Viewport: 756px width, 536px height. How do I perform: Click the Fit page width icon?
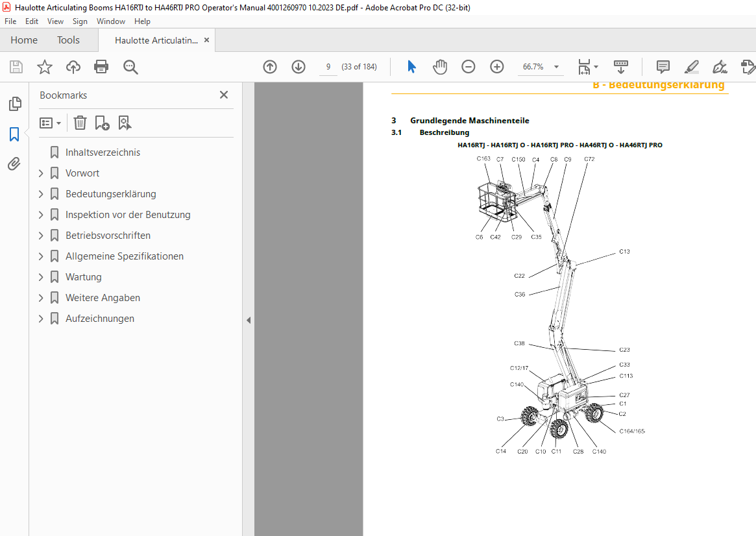(x=584, y=67)
